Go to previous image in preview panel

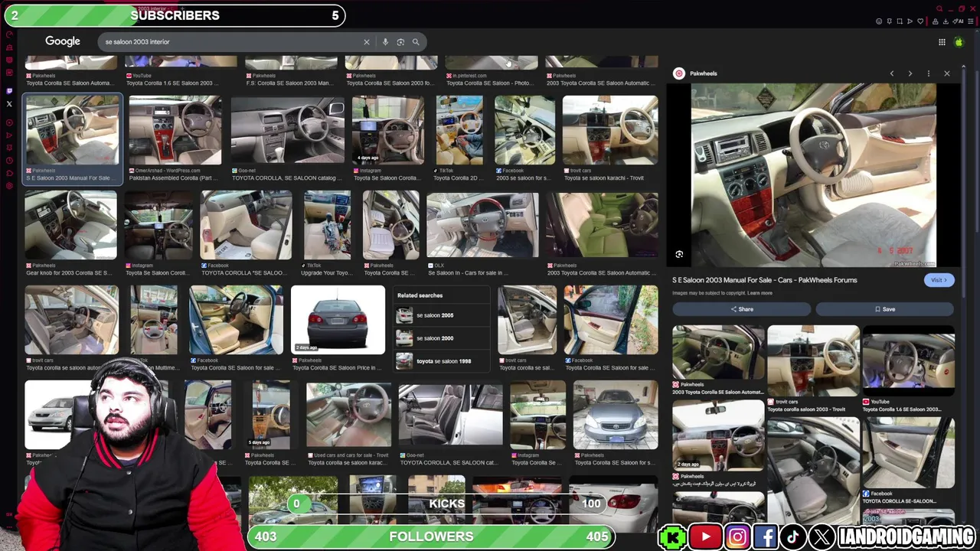[891, 73]
